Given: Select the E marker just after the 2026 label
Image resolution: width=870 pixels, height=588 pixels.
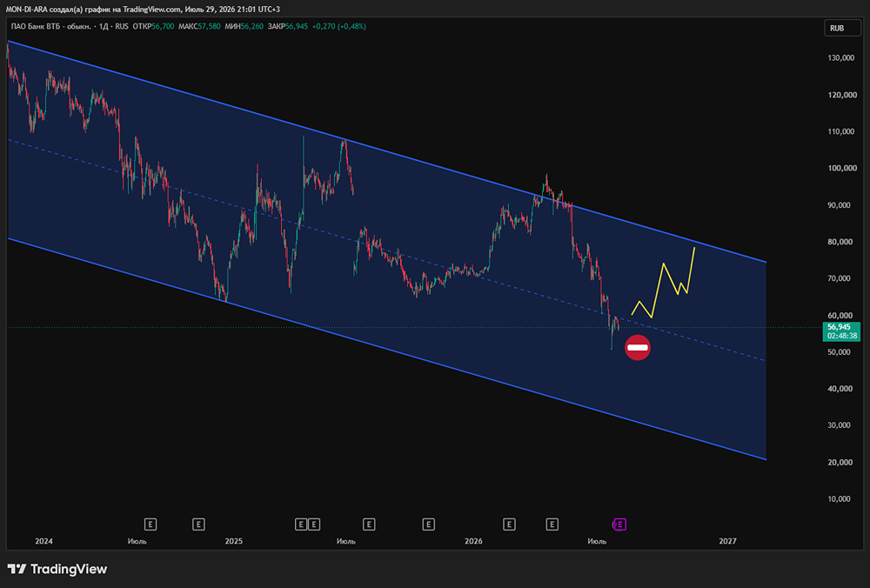Looking at the screenshot, I should (509, 525).
